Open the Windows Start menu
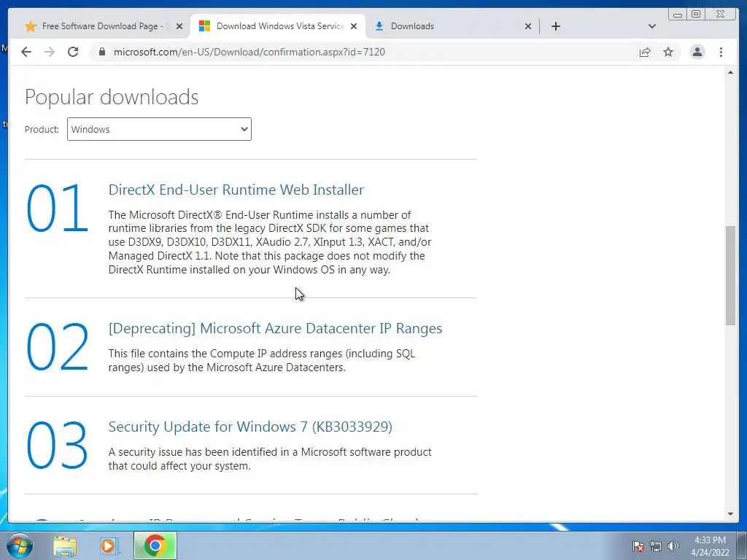Screen dimensions: 747x560 coord(20,545)
